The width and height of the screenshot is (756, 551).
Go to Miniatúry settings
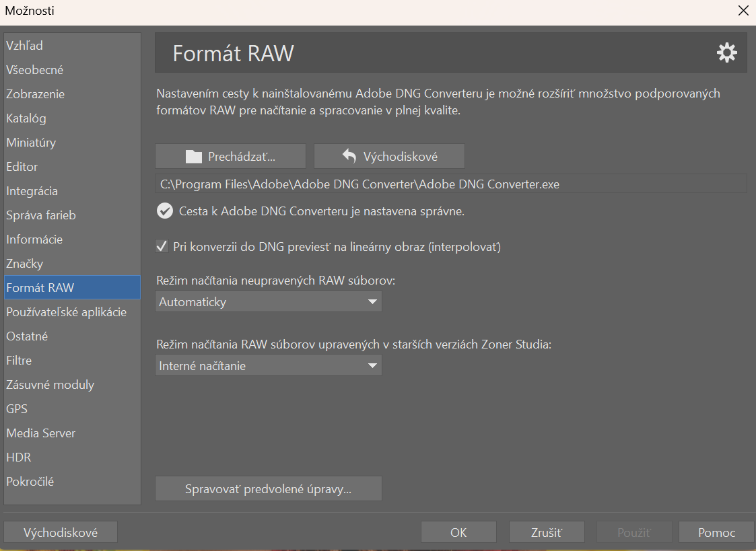click(x=72, y=143)
